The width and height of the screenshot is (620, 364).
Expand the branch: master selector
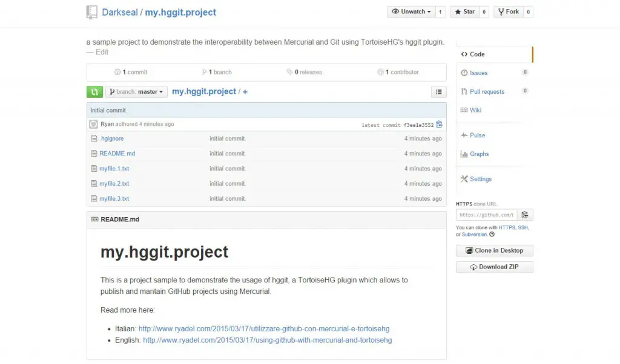pyautogui.click(x=136, y=92)
